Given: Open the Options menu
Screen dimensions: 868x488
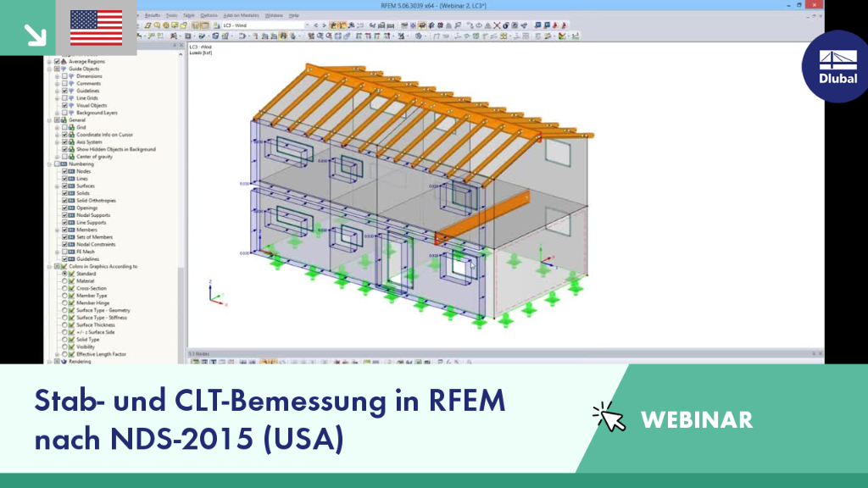Looking at the screenshot, I should coord(209,15).
